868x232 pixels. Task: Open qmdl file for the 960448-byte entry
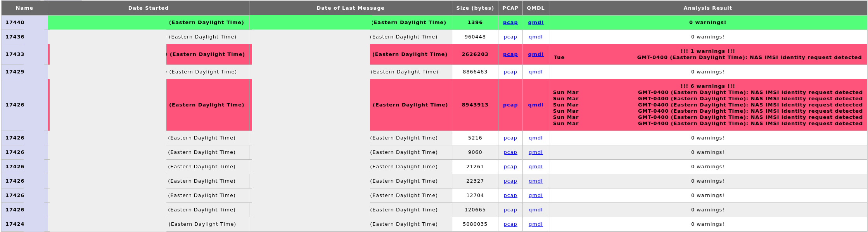coord(535,37)
